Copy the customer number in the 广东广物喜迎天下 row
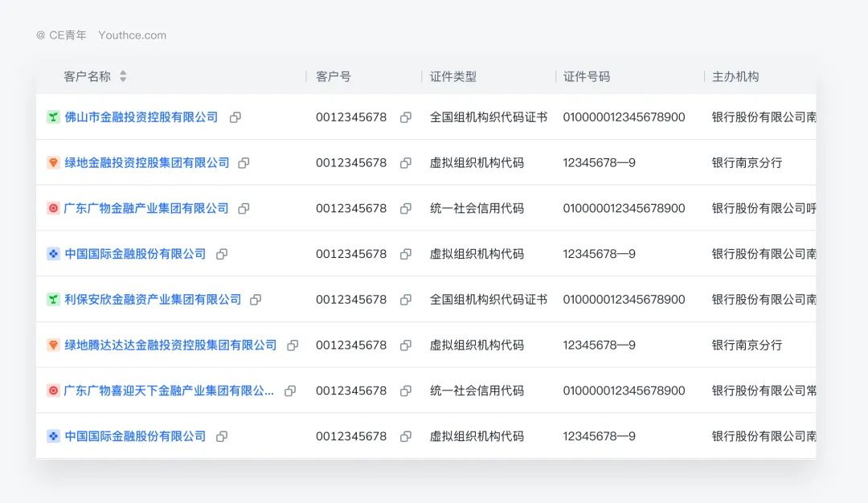This screenshot has height=503, width=868. pos(406,391)
